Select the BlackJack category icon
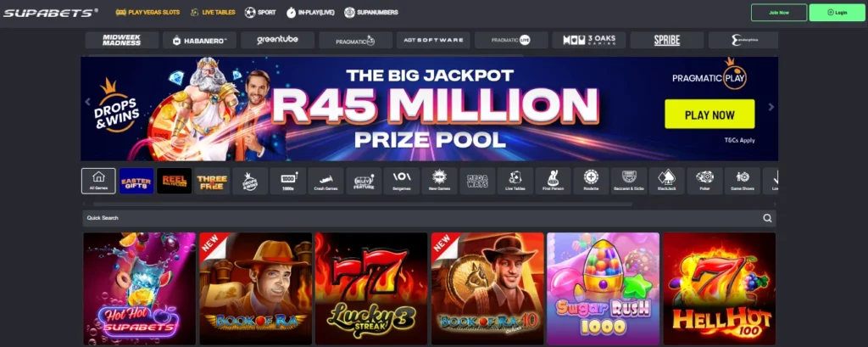Image resolution: width=868 pixels, height=347 pixels. [666, 181]
